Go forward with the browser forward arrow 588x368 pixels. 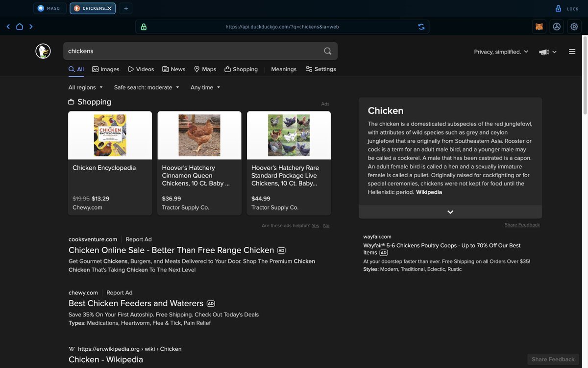31,26
